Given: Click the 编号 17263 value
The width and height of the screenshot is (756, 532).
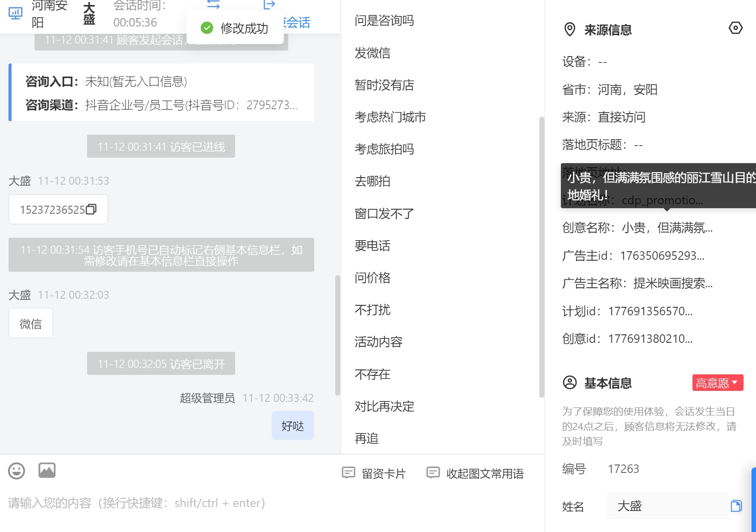Looking at the screenshot, I should 623,468.
